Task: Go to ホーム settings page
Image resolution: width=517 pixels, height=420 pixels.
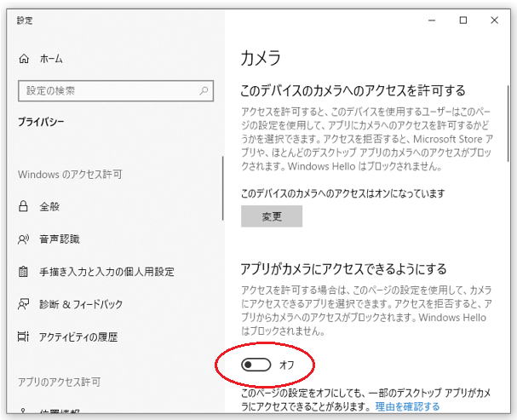Action: 51,59
